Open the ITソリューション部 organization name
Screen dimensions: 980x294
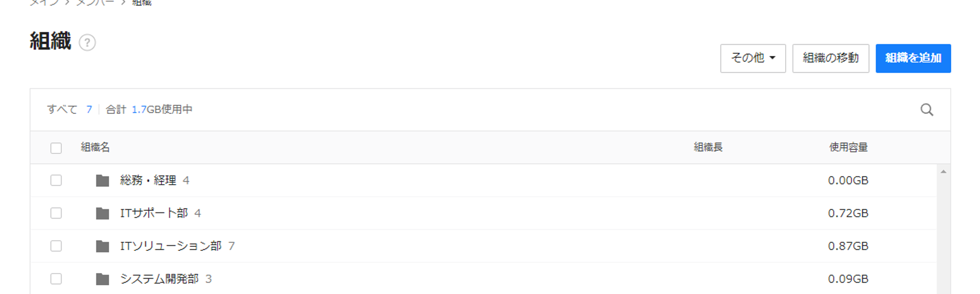(171, 246)
